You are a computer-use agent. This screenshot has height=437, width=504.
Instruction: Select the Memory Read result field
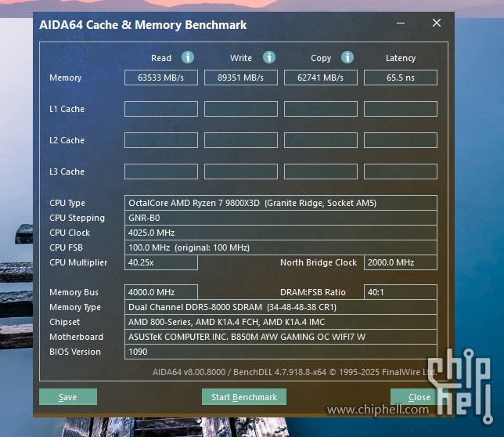[x=161, y=78]
